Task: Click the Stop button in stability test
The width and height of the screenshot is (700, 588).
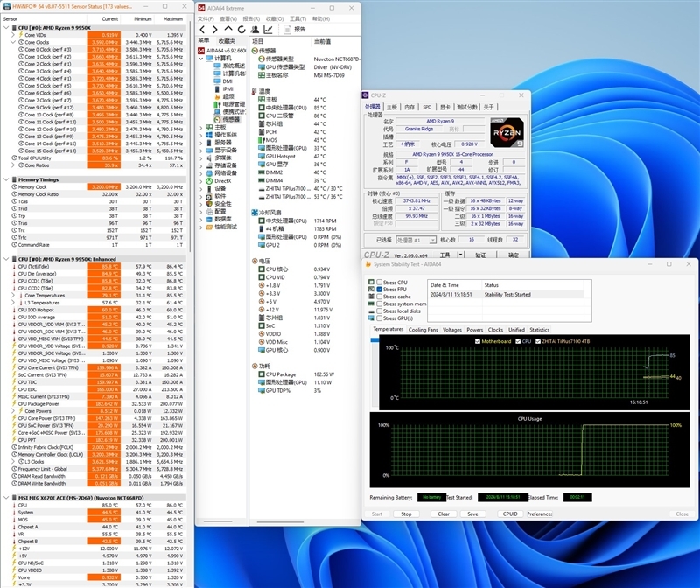Action: pos(405,514)
